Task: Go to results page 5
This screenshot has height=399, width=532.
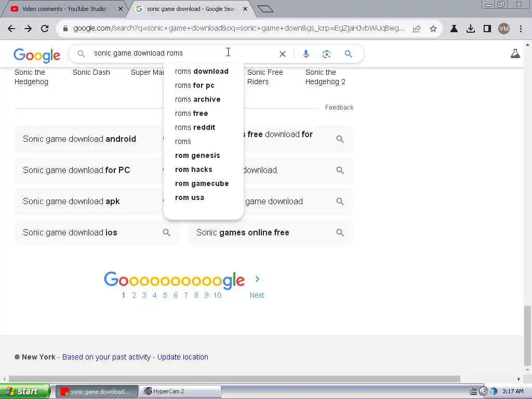Action: (x=165, y=295)
